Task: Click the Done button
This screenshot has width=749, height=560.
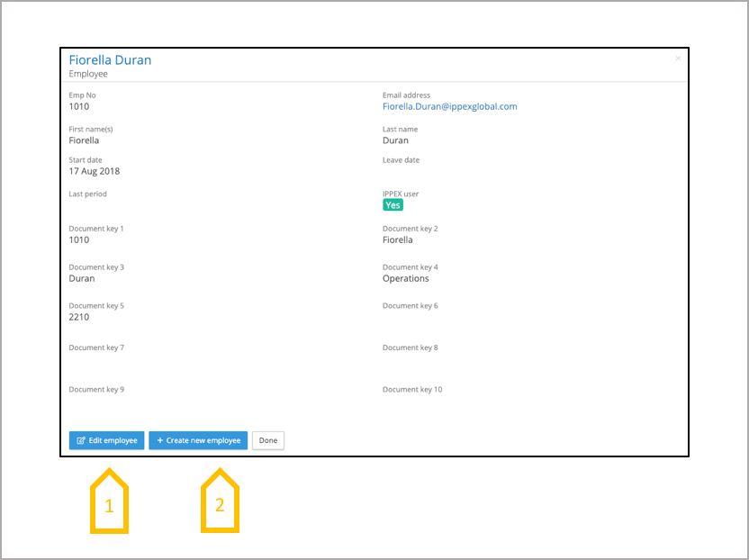Action: (x=267, y=441)
